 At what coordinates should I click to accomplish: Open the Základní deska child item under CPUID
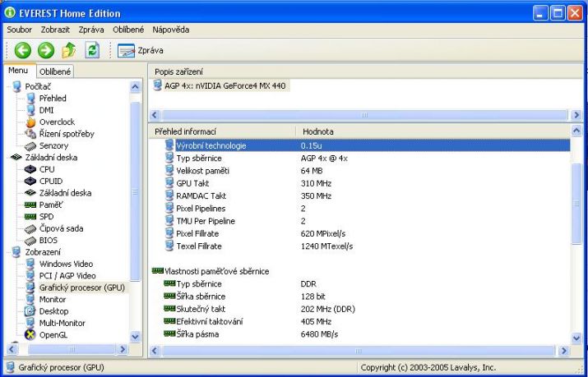tap(65, 193)
